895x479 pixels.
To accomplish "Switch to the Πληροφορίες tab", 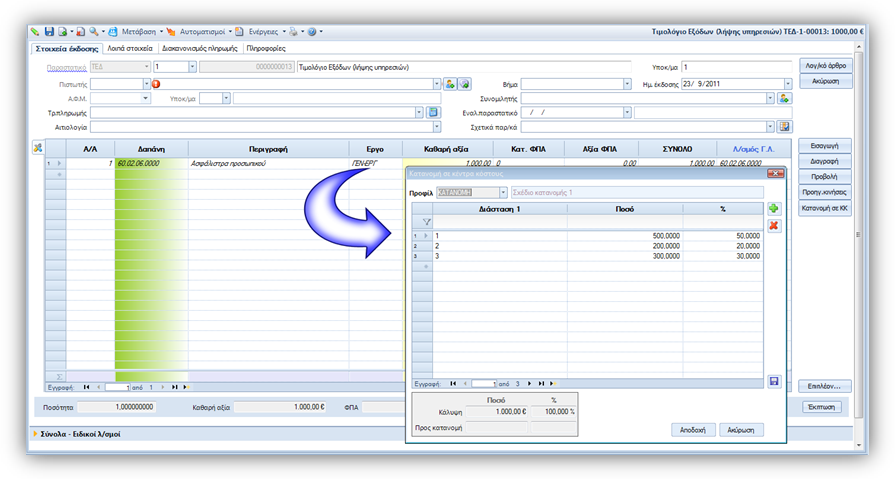I will point(266,49).
